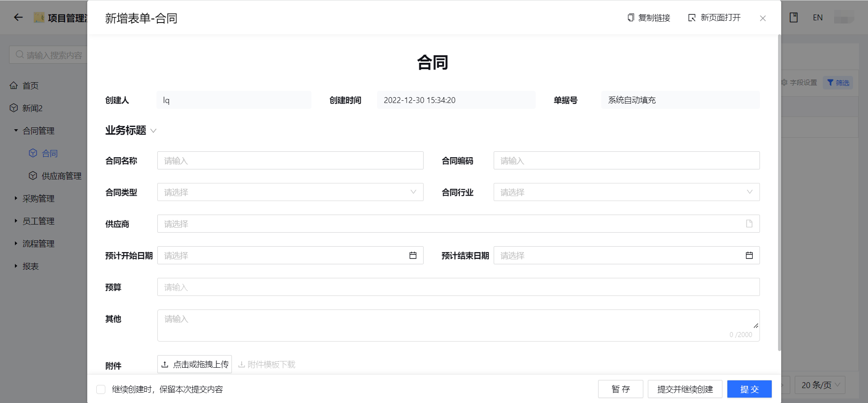Click the open in new page icon
Image resolution: width=868 pixels, height=403 pixels.
(692, 18)
